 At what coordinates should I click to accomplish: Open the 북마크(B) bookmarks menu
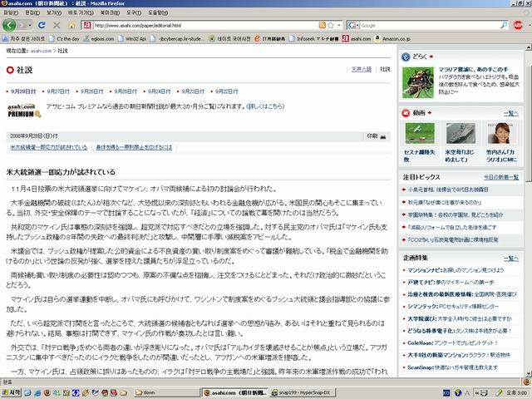point(110,12)
